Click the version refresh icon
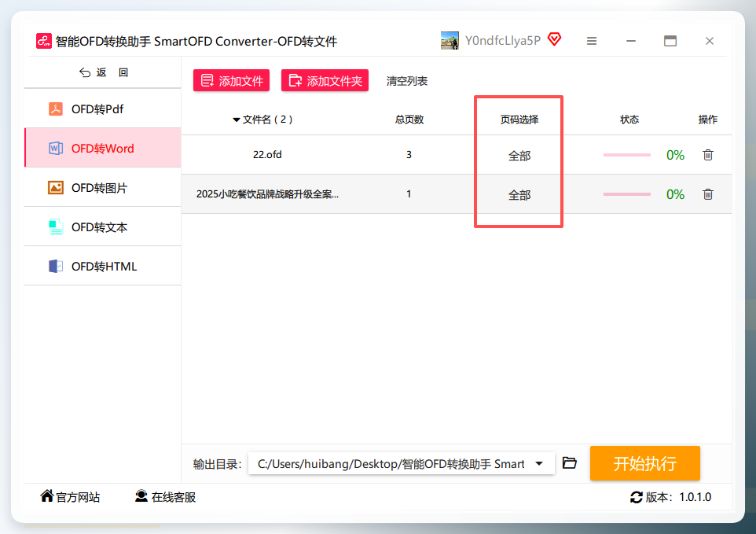The width and height of the screenshot is (756, 534). pos(636,497)
